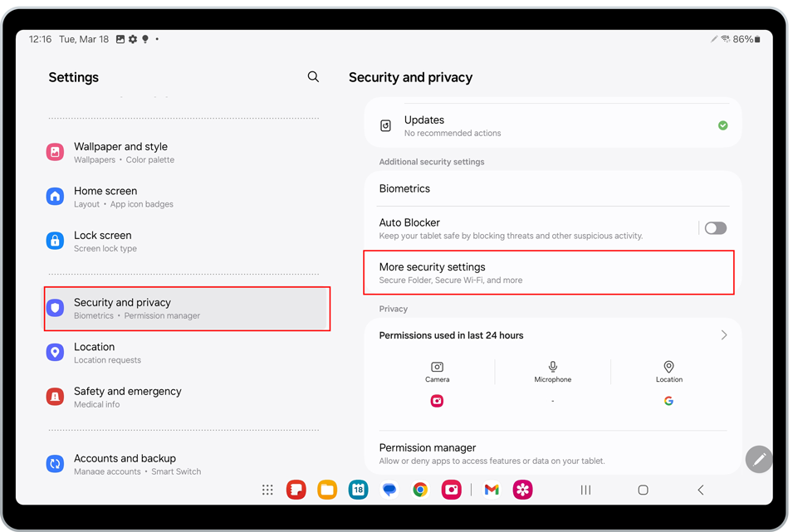Viewport: 793px width, 532px height.
Task: Expand Permissions used in last 24 hours chevron
Action: click(x=724, y=334)
